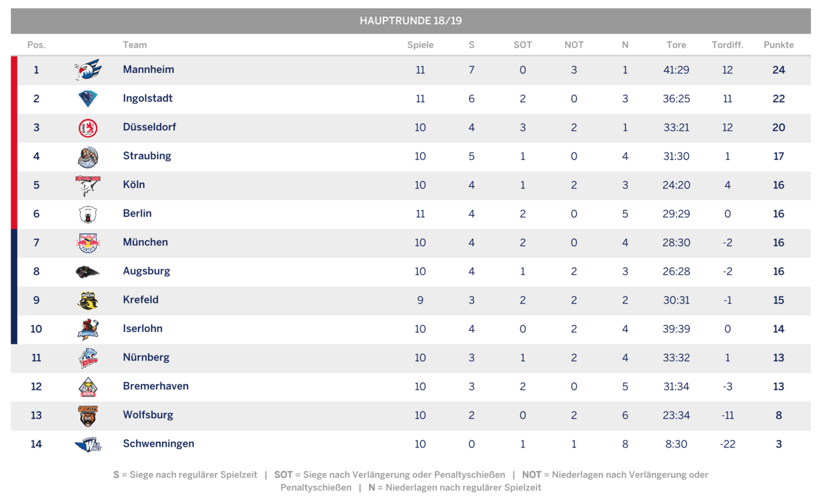Open the Nürnberg team name link

(146, 357)
